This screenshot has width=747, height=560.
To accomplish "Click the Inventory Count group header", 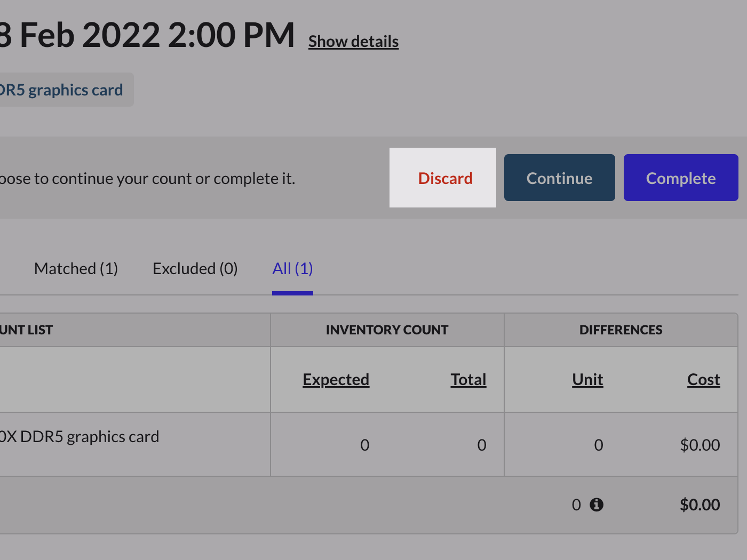I will click(x=387, y=330).
